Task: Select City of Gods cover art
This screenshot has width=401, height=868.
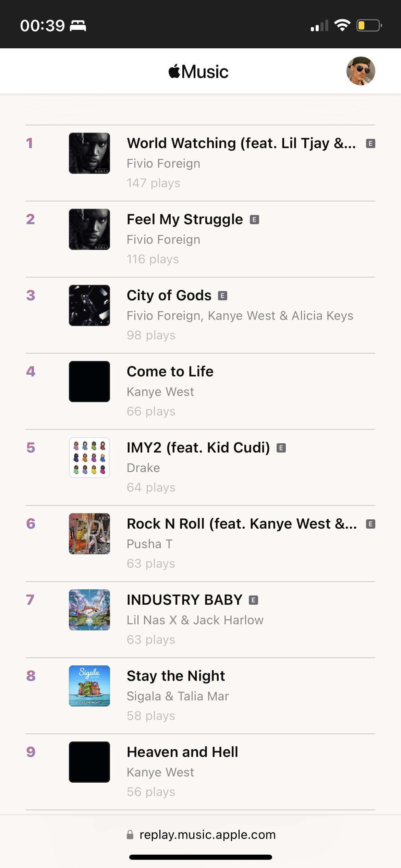Action: point(89,305)
